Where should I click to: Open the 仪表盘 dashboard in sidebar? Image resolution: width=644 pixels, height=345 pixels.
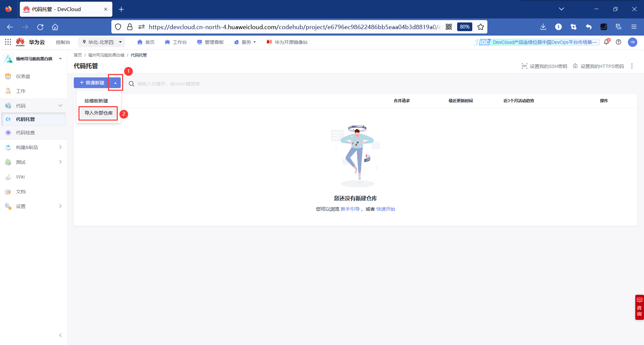[21, 76]
